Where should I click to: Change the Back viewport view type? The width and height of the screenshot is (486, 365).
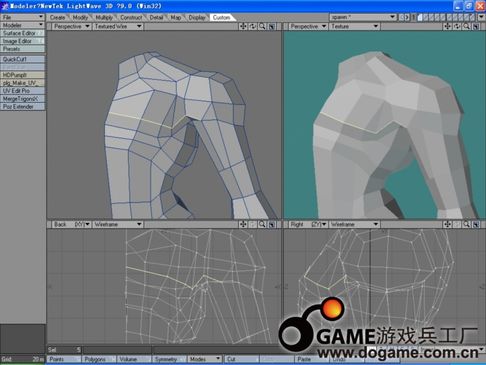click(x=71, y=224)
